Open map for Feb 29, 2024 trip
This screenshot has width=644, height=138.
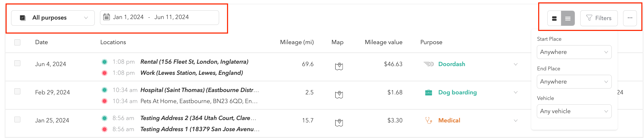click(339, 95)
